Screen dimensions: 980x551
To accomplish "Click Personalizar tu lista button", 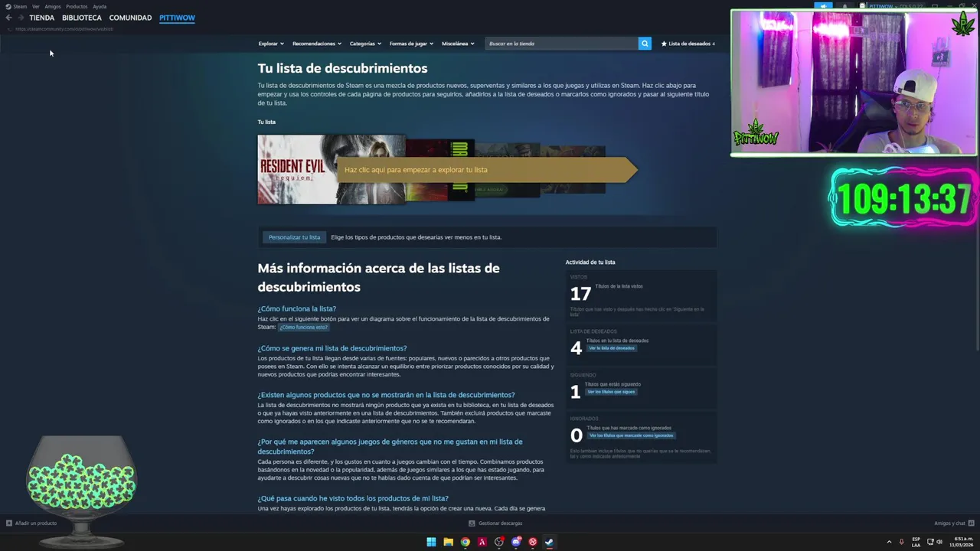I will [x=294, y=237].
